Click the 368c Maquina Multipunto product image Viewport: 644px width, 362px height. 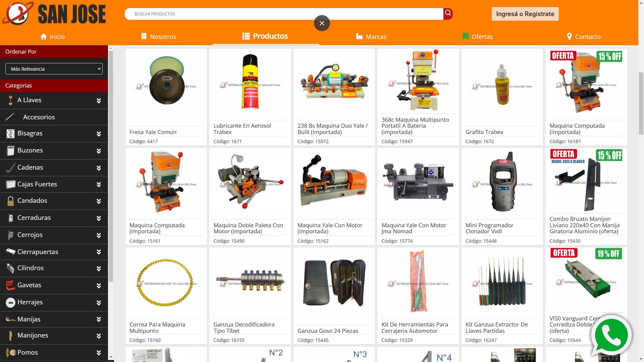point(418,81)
